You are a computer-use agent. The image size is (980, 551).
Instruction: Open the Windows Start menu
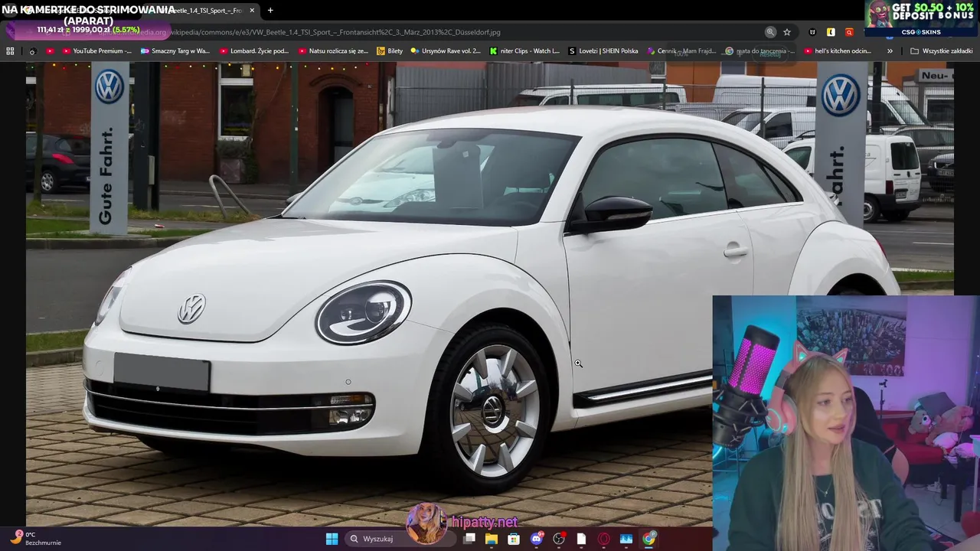coord(332,539)
